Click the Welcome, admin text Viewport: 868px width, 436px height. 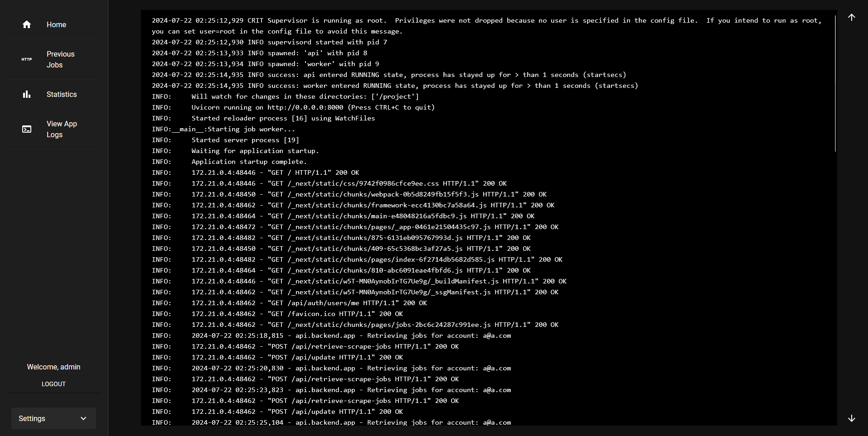[x=53, y=367]
